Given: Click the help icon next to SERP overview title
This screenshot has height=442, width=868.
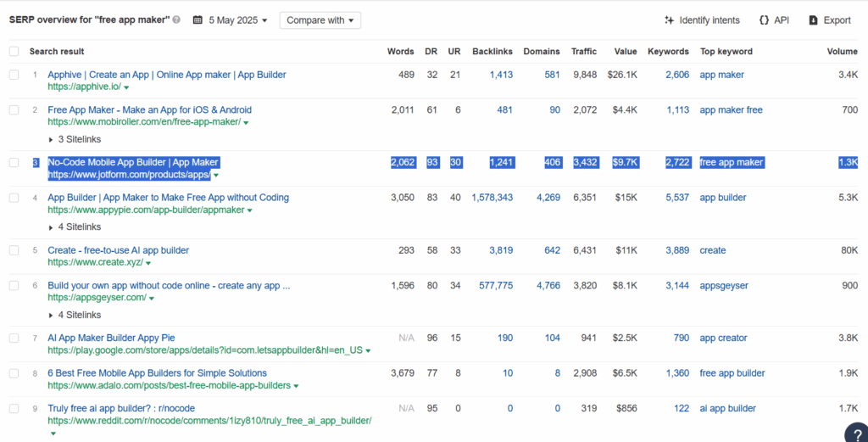Looking at the screenshot, I should coord(176,20).
